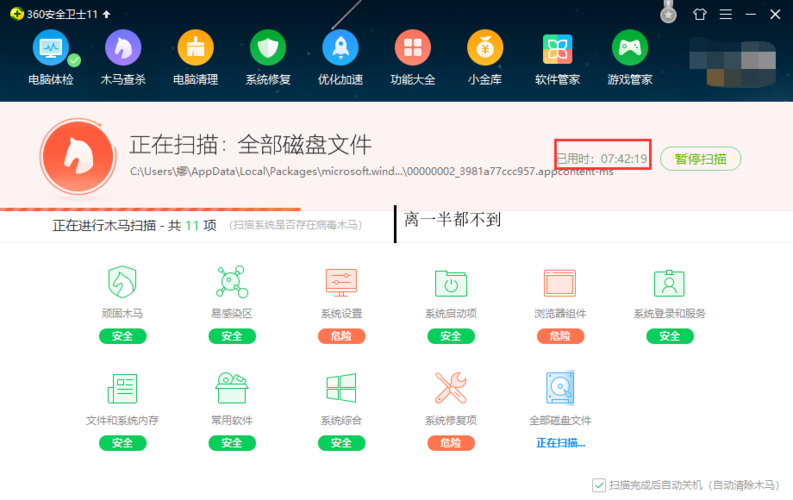Click the 浏览器组件 scan item icon
Image resolution: width=793 pixels, height=500 pixels.
tap(560, 283)
